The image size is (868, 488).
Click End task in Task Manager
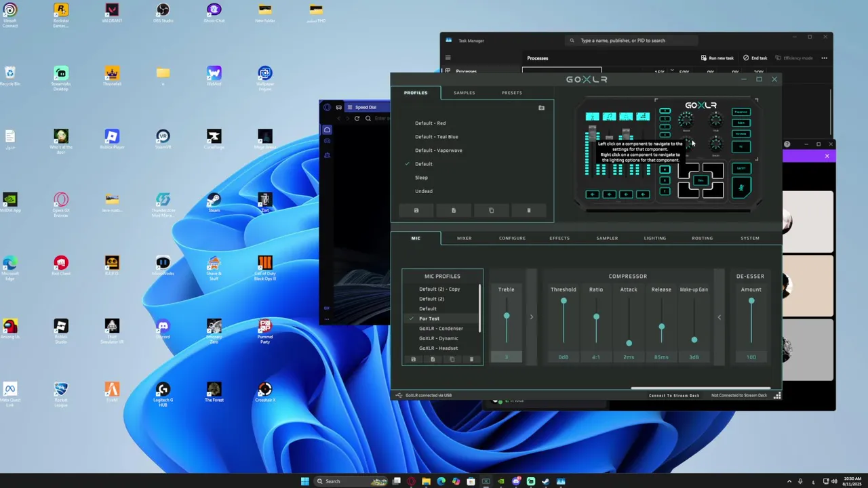coord(755,58)
